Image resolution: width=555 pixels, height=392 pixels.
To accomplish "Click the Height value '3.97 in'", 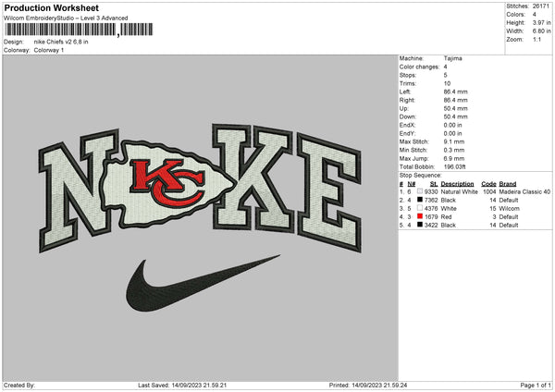I will click(x=541, y=22).
